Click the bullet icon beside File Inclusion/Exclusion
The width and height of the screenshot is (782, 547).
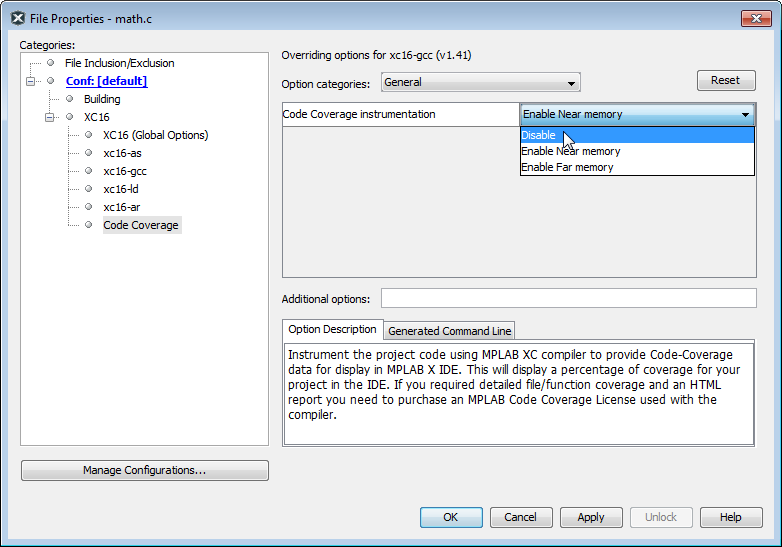point(50,63)
